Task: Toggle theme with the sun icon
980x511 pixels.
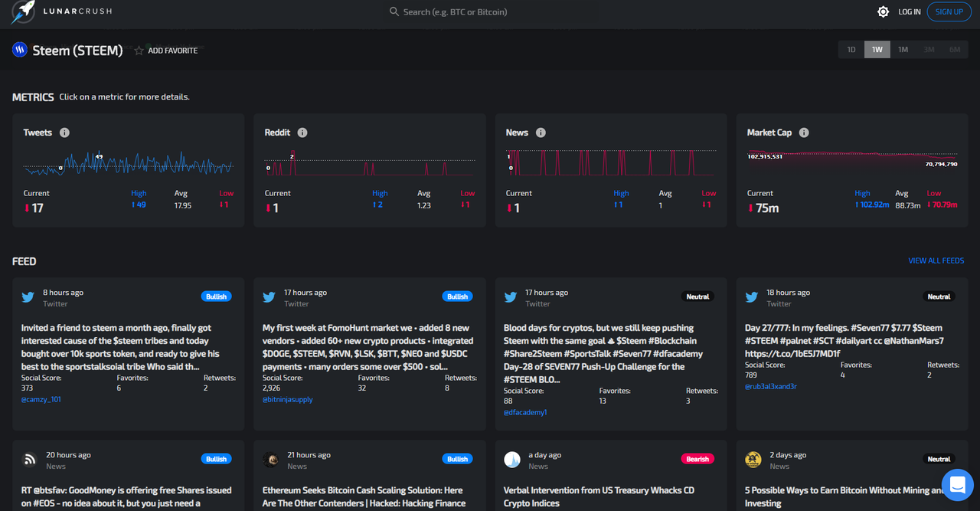Action: tap(883, 12)
